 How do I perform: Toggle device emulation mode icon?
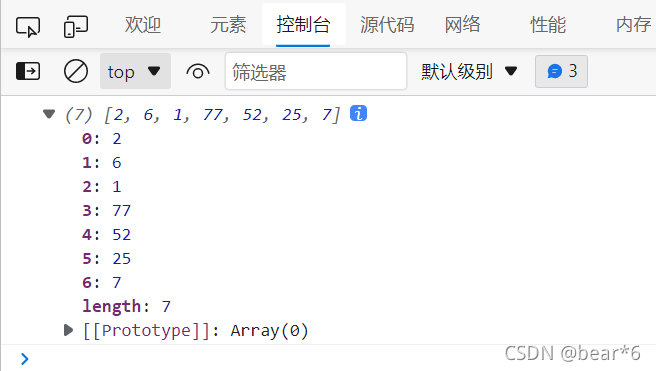point(76,27)
